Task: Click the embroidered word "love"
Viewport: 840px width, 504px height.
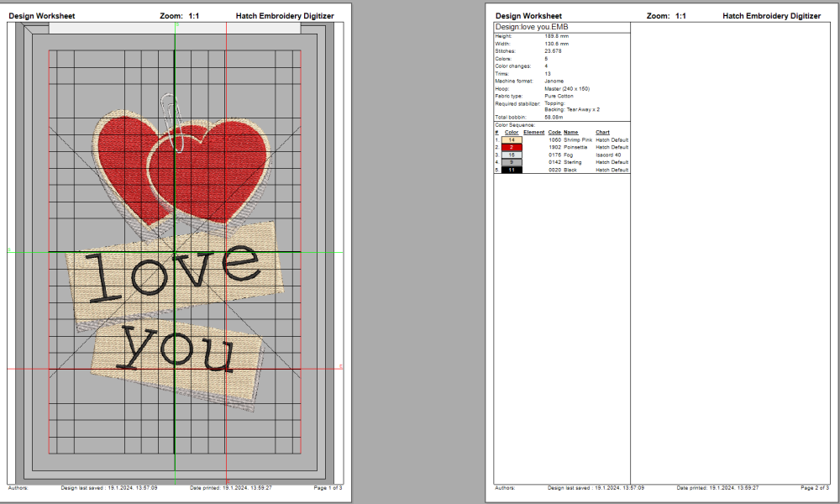Action: [x=172, y=271]
